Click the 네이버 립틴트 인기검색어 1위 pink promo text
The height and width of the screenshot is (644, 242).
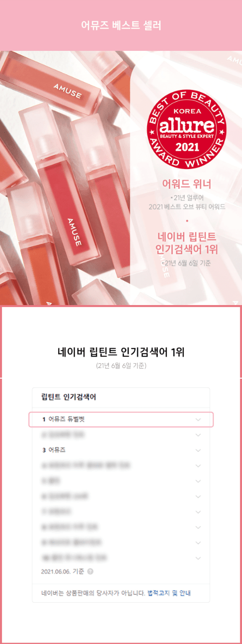pos(187,244)
